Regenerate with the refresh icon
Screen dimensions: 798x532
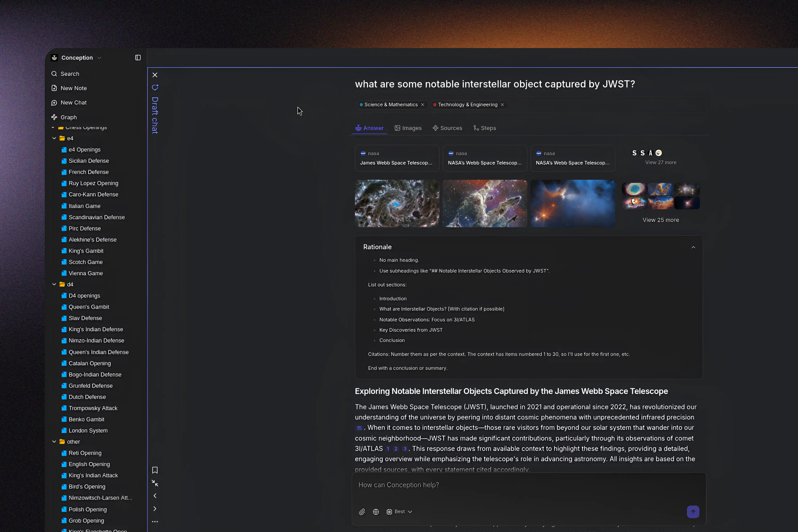pos(155,87)
